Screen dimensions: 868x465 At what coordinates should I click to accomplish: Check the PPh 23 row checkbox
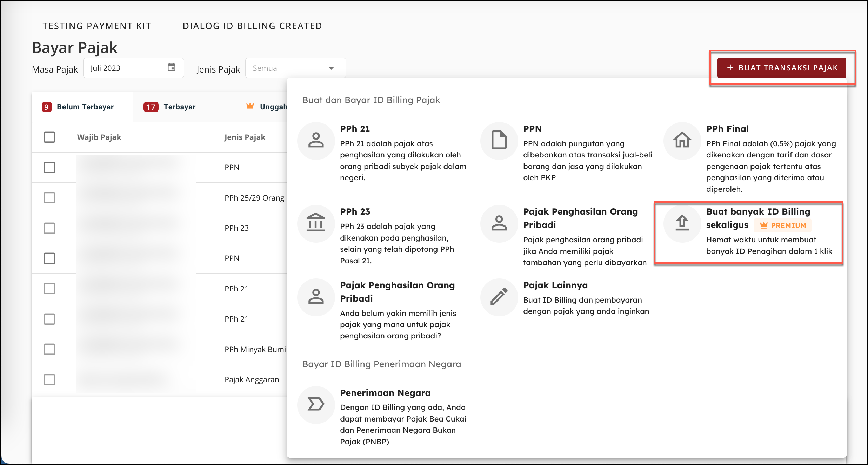(49, 228)
